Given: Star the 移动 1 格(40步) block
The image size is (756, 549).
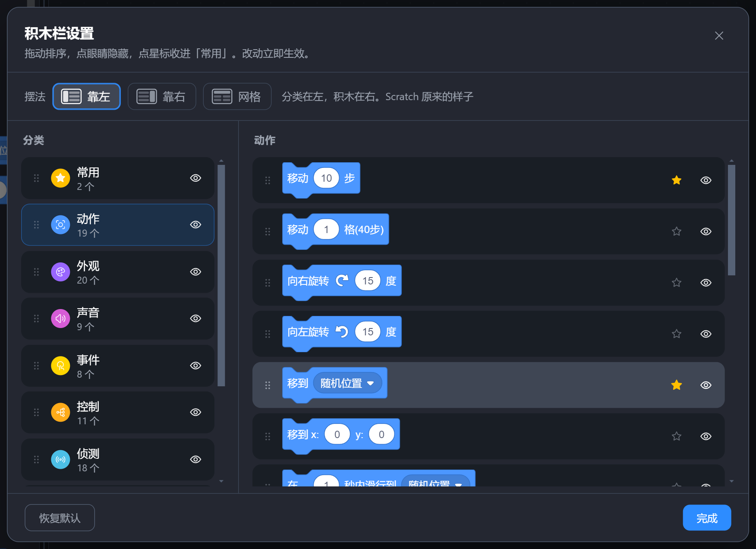Looking at the screenshot, I should click(677, 231).
